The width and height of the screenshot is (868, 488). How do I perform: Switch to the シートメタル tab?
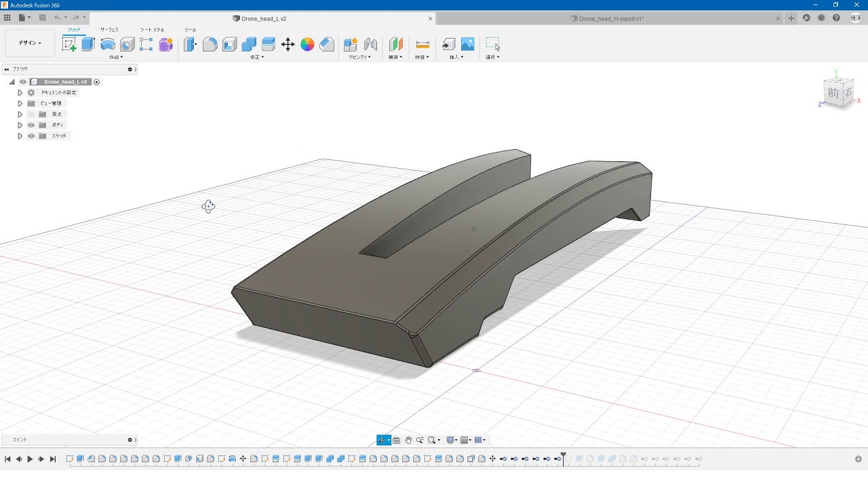[x=152, y=30]
